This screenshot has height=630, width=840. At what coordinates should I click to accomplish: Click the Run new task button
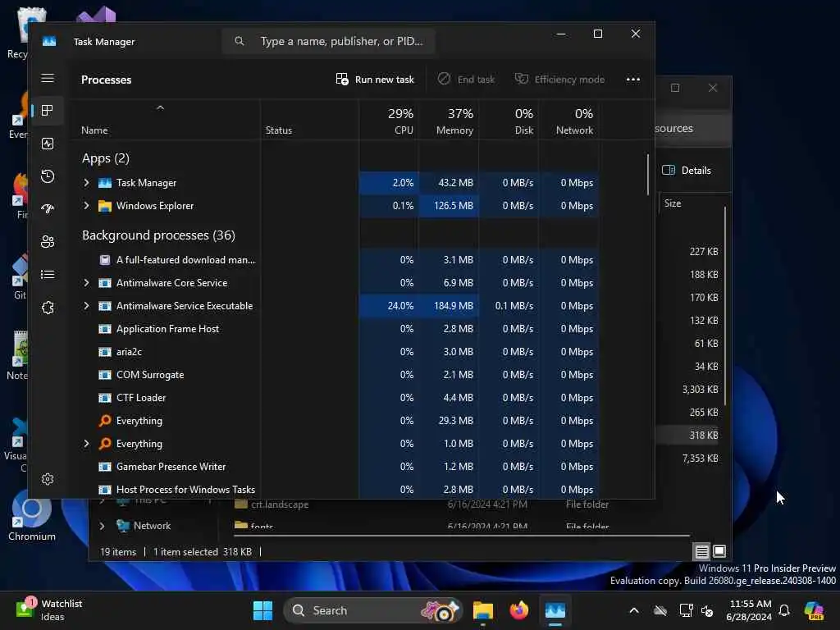375,80
